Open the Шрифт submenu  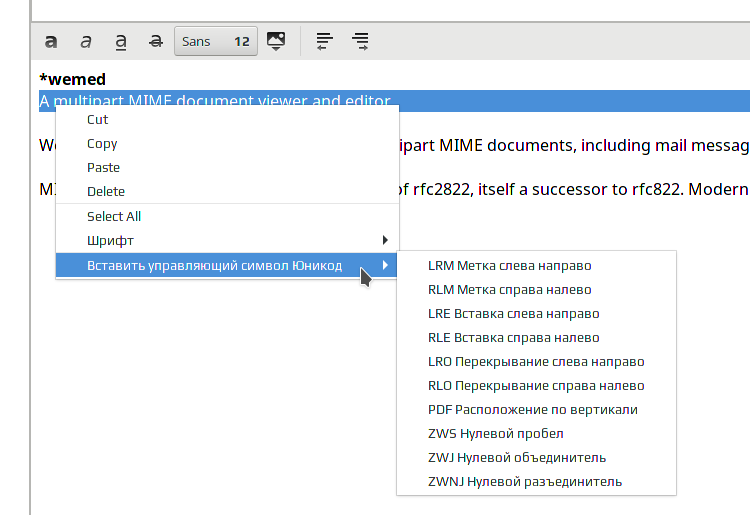pos(227,241)
